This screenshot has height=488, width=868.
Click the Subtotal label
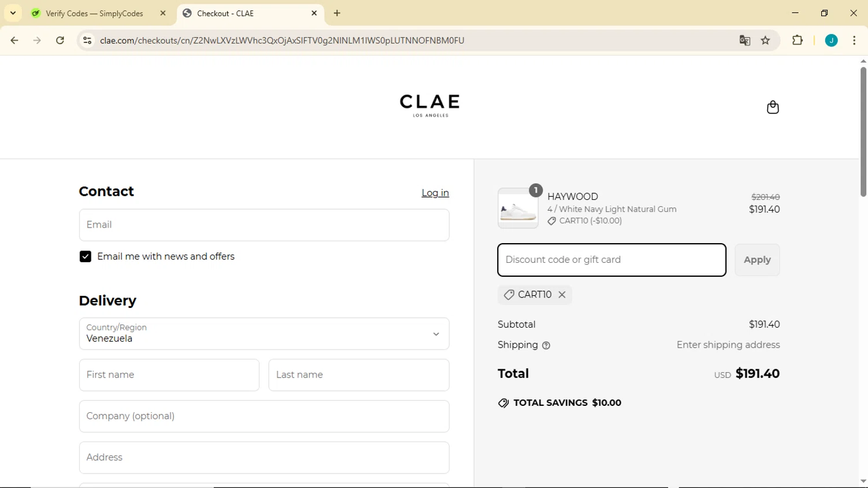pyautogui.click(x=517, y=325)
